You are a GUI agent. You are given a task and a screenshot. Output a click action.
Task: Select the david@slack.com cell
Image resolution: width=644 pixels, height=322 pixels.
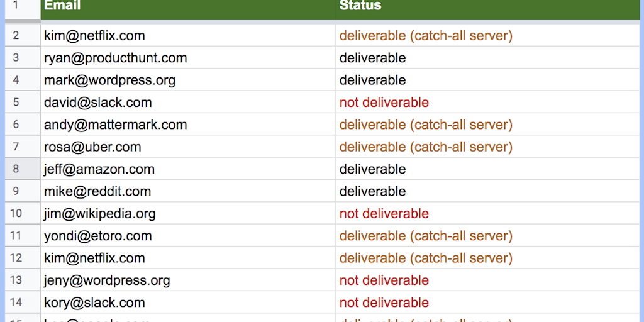[188, 102]
